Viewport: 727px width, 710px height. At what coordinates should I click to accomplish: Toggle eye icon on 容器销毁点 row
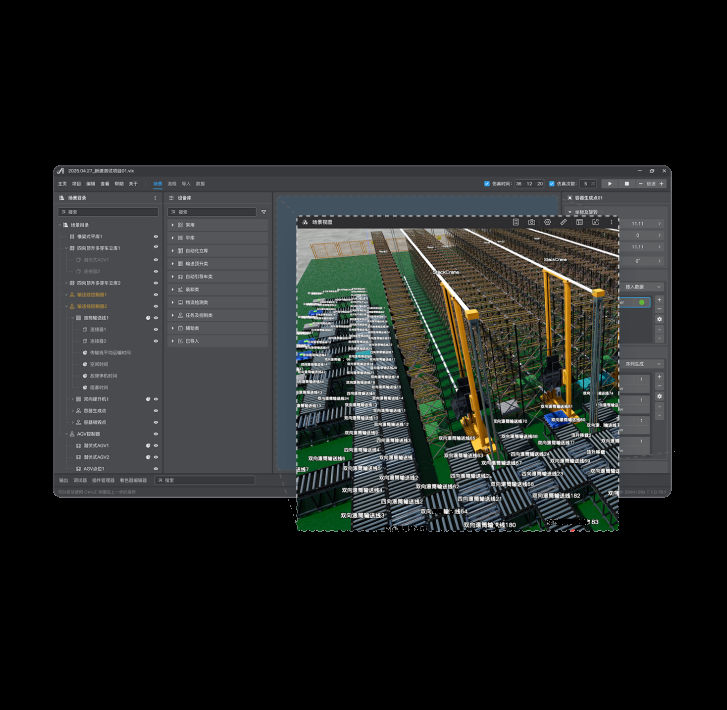point(156,422)
